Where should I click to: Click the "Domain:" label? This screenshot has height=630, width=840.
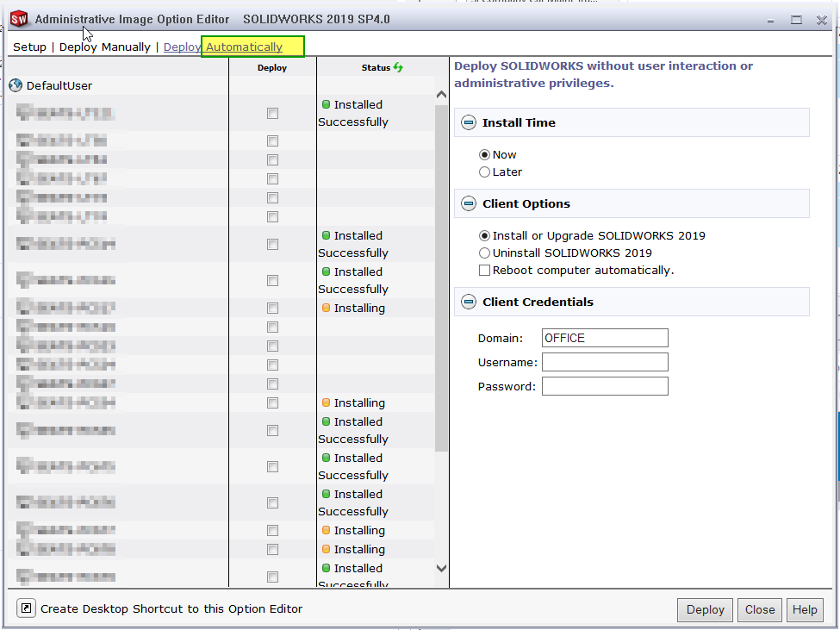point(501,338)
